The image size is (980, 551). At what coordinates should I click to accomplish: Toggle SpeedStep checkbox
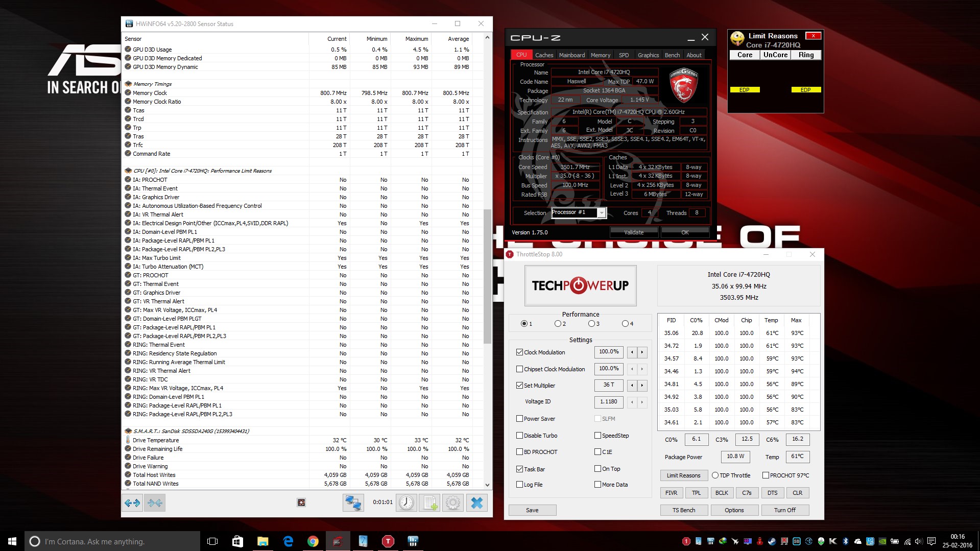point(597,436)
